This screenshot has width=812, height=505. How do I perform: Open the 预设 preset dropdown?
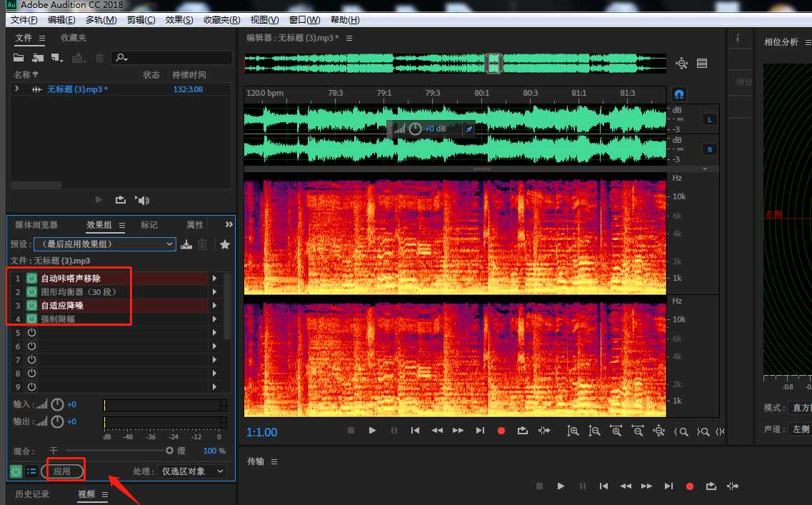(104, 244)
